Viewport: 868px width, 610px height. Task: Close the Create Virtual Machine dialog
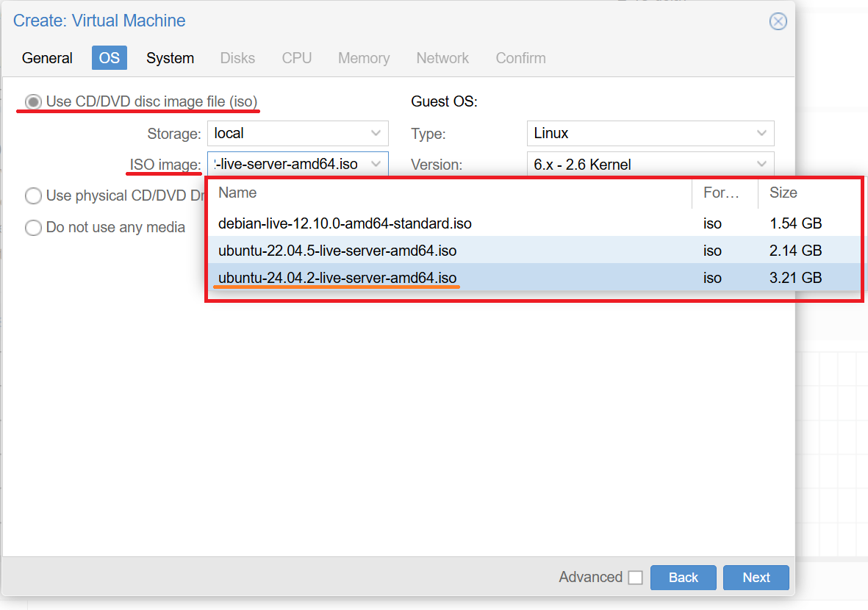point(778,21)
